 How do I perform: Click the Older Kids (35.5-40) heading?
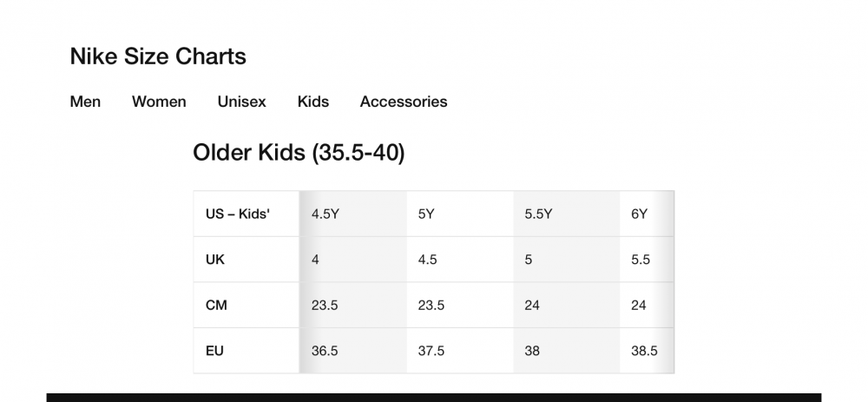[x=299, y=152]
